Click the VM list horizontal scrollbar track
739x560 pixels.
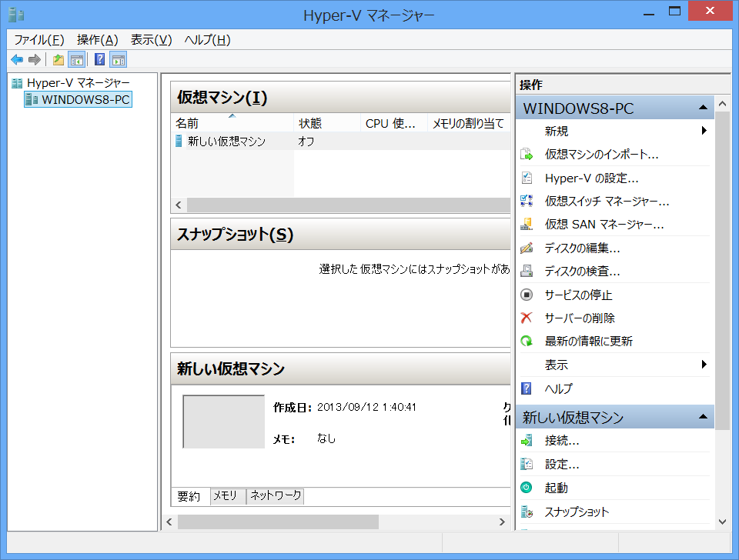349,205
